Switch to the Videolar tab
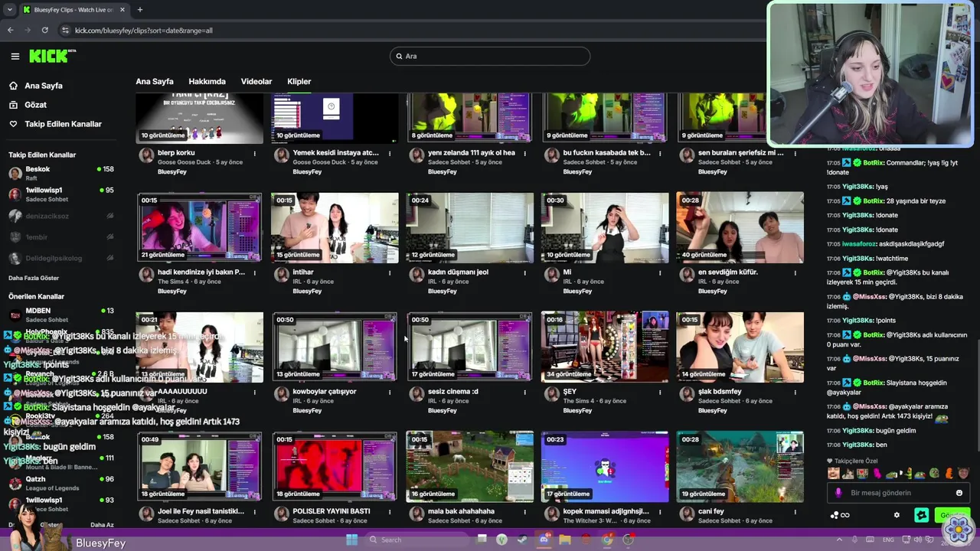The width and height of the screenshot is (980, 551). 256,81
